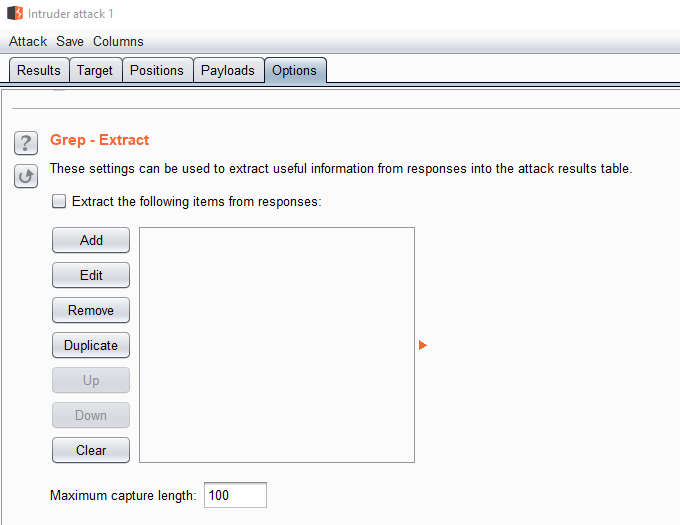Click the Burp Suite icon in title bar
Image resolution: width=680 pixels, height=525 pixels.
click(14, 13)
